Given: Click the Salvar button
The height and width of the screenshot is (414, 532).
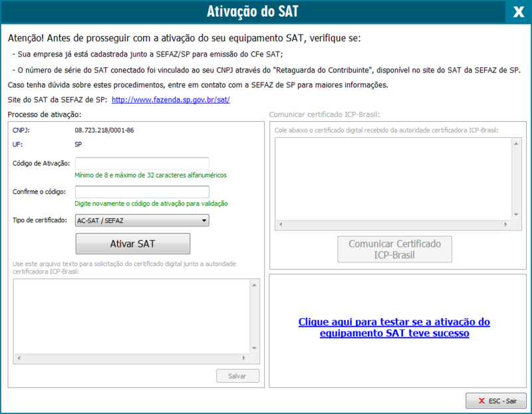Looking at the screenshot, I should pos(237,376).
